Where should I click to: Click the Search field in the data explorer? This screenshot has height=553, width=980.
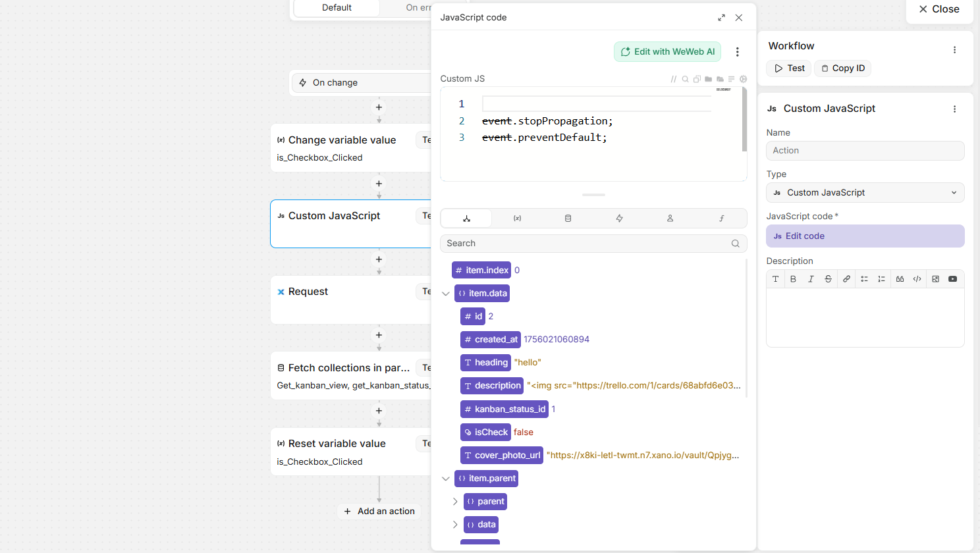point(586,244)
